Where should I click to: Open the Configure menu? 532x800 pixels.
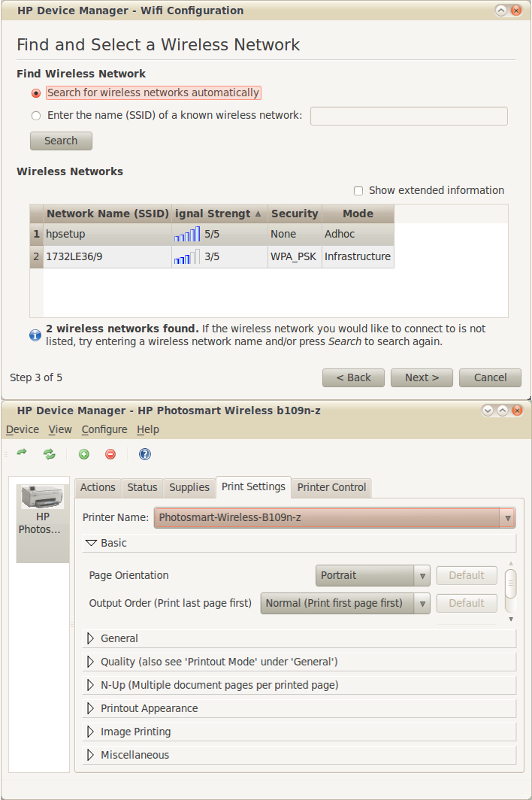(104, 429)
